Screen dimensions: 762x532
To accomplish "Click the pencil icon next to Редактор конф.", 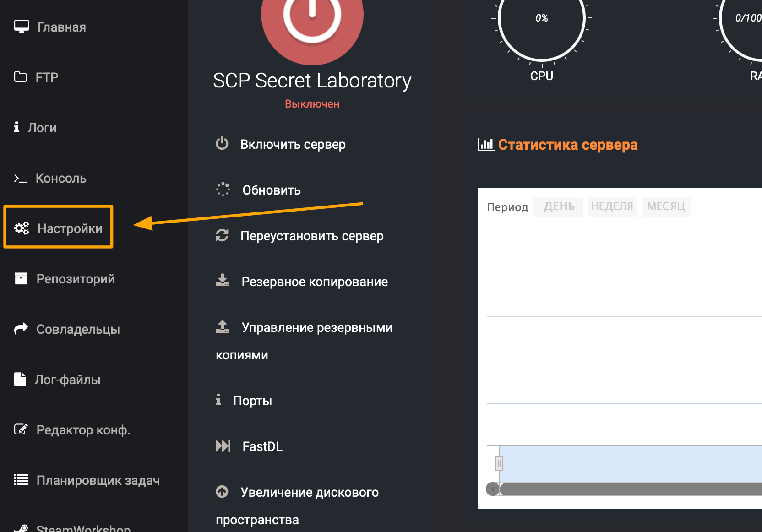I will click(21, 429).
